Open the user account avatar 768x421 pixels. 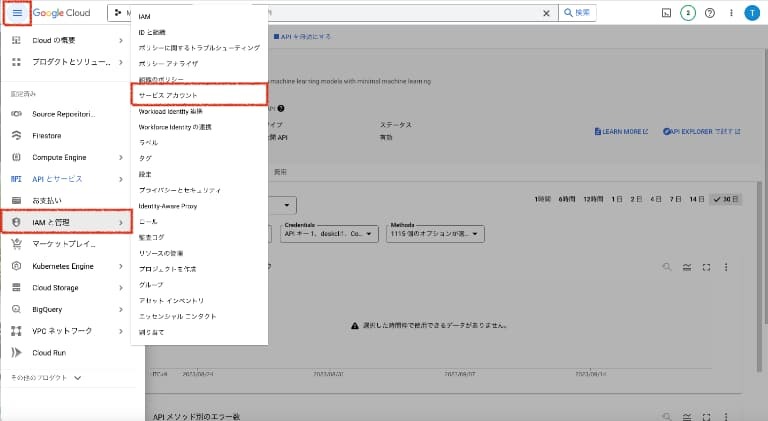pyautogui.click(x=752, y=13)
